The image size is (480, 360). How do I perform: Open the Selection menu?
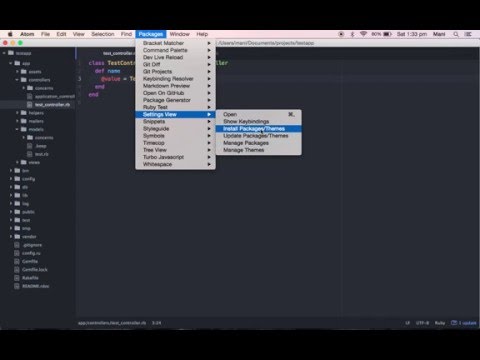(103, 34)
